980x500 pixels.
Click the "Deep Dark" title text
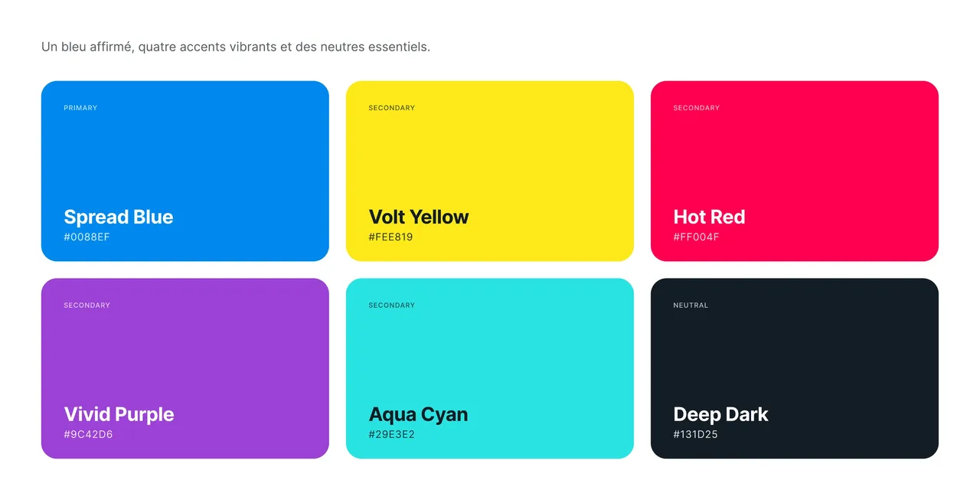pos(721,415)
